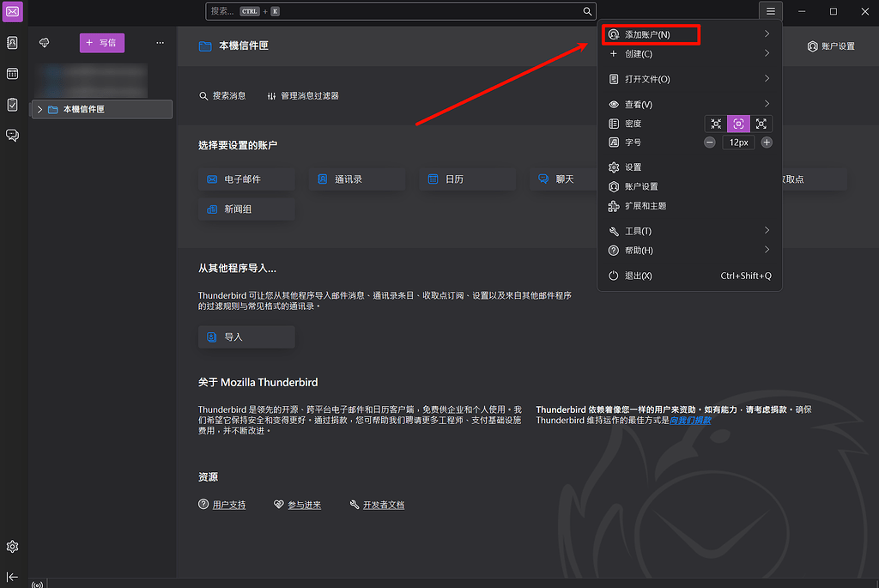Select default density icon
The image size is (879, 588).
coord(738,124)
